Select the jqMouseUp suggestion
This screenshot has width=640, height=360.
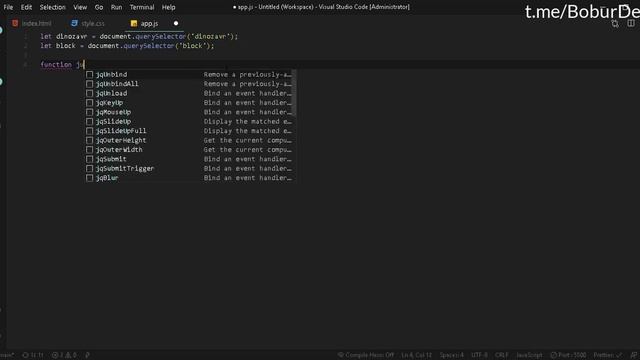pyautogui.click(x=190, y=112)
